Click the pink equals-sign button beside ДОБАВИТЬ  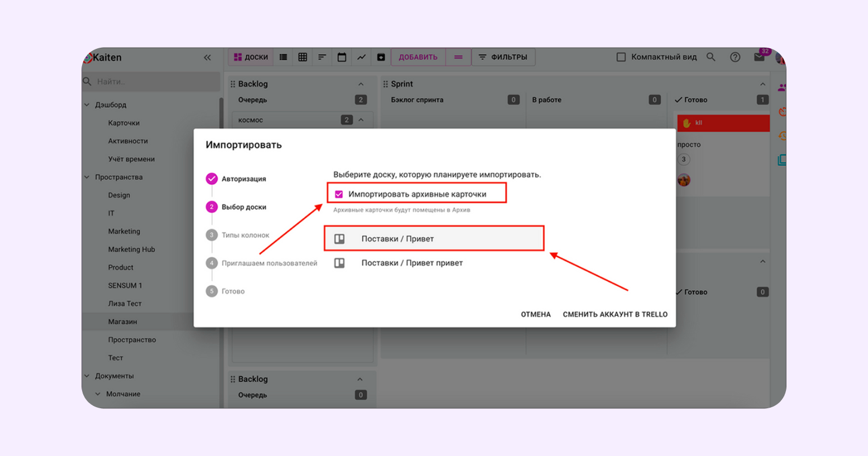(458, 57)
